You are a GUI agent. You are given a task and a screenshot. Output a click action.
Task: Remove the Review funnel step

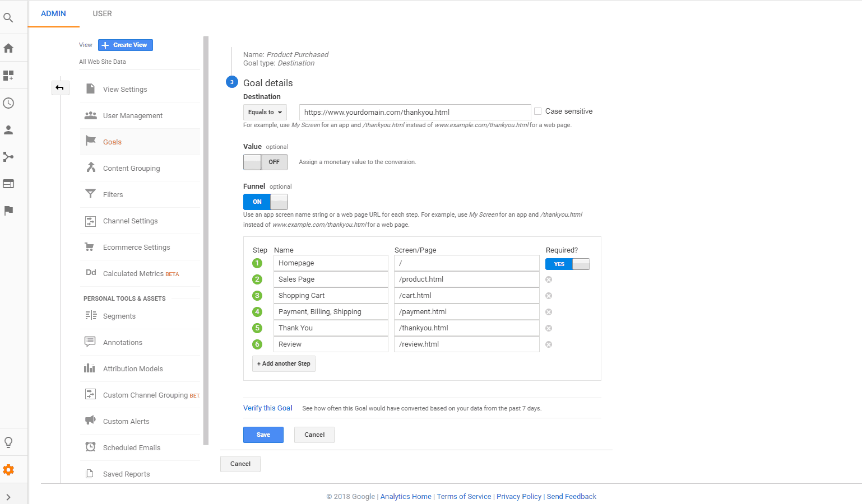point(549,344)
